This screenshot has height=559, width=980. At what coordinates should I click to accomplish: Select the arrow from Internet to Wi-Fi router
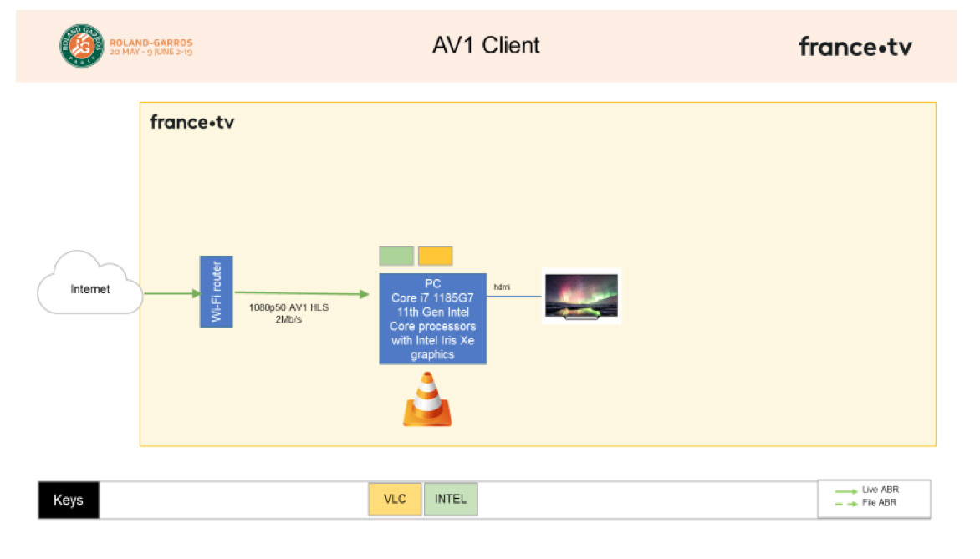tap(171, 293)
